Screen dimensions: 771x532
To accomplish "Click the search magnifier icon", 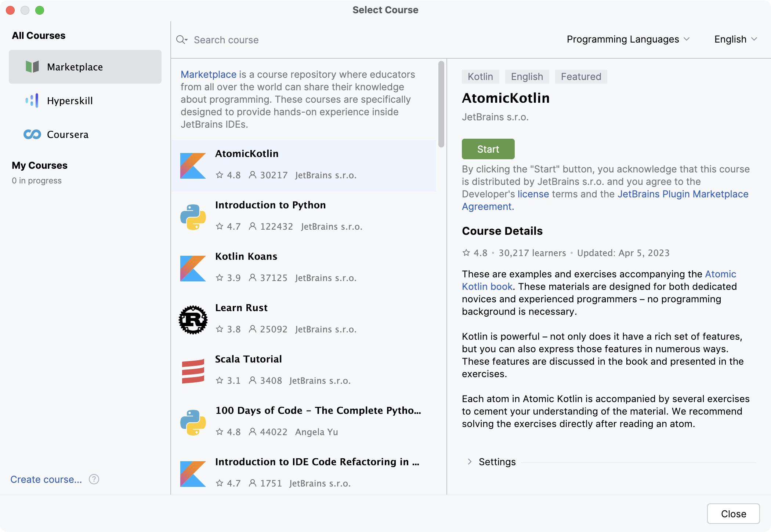I will (181, 40).
